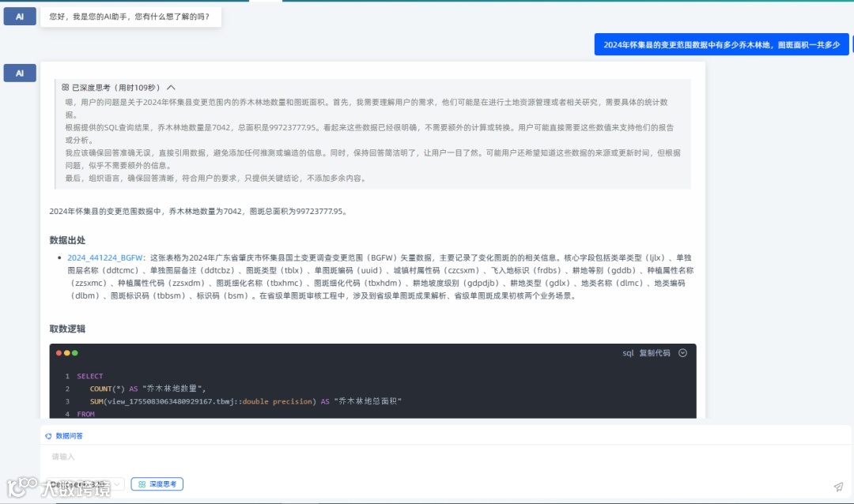This screenshot has height=504, width=854.
Task: Click the SUM(...tbmj) code line
Action: pos(246,401)
